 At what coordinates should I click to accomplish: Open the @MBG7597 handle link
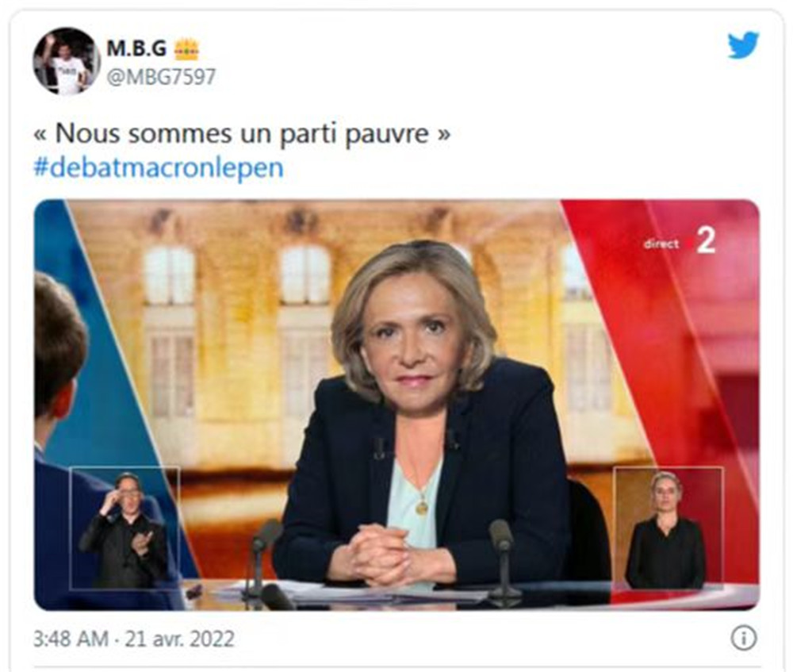tap(161, 77)
